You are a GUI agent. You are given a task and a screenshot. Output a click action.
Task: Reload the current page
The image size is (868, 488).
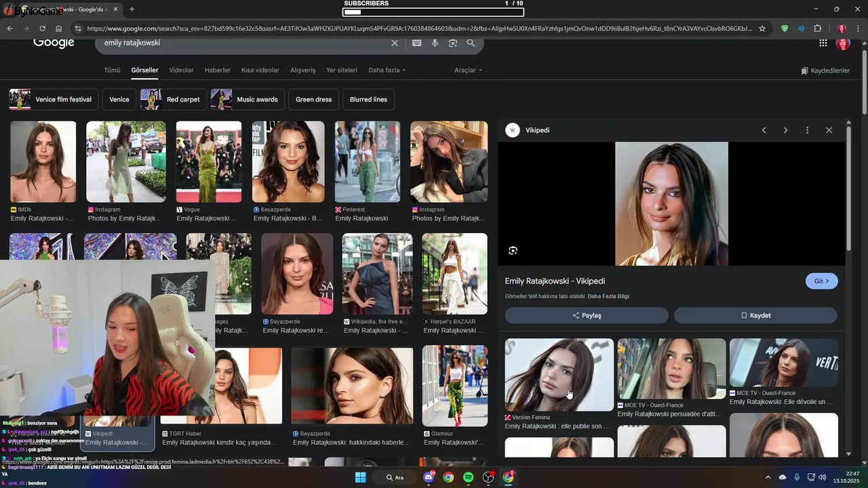click(x=42, y=28)
